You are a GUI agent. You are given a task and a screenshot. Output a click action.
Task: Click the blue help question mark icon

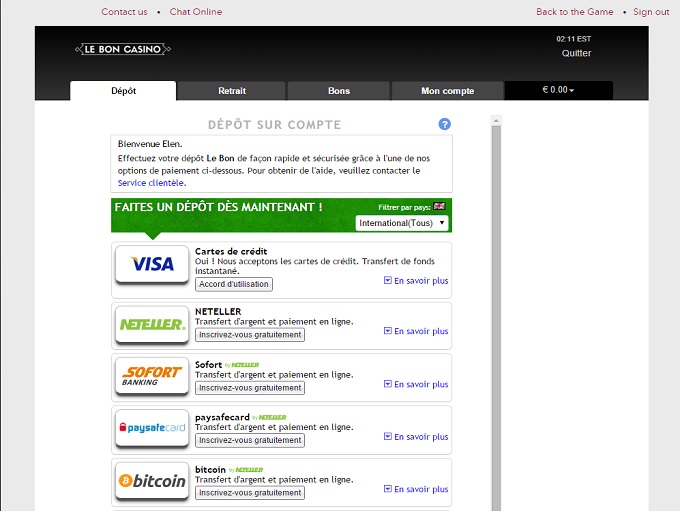pyautogui.click(x=445, y=124)
